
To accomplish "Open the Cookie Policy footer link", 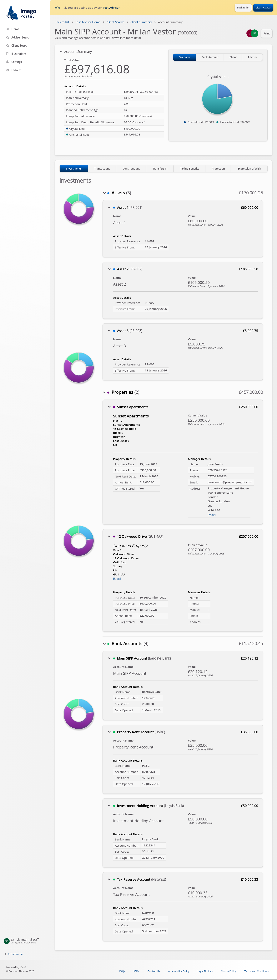I will 229,971.
